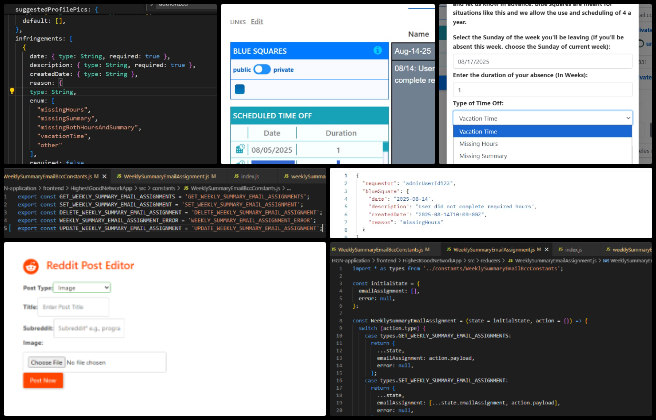This screenshot has height=420, width=656.
Task: Click the Duration column header
Action: [341, 133]
